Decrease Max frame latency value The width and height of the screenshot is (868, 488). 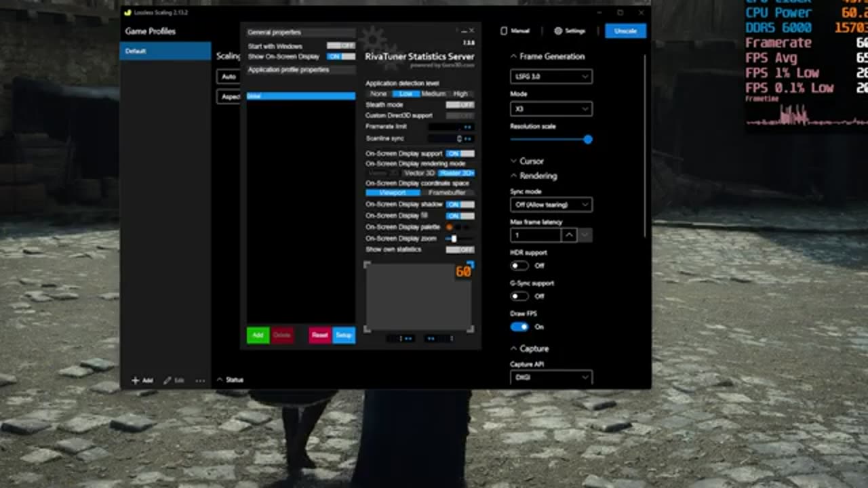[x=585, y=235]
